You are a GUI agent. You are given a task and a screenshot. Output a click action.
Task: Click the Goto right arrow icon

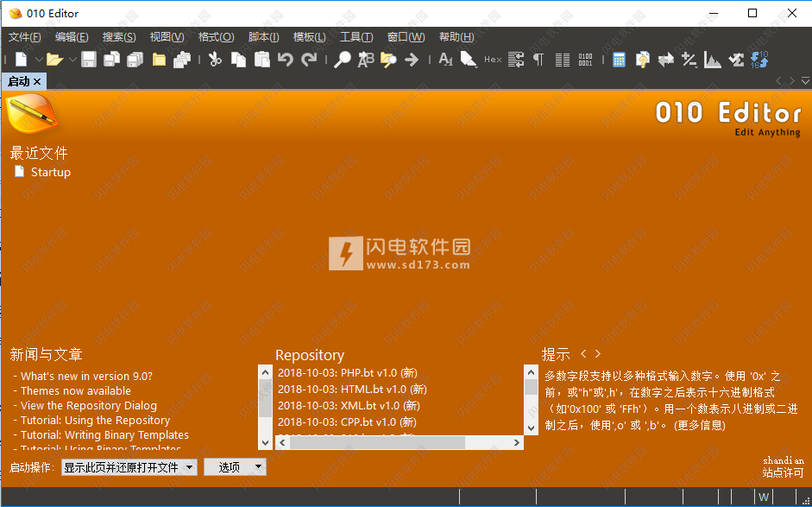[412, 60]
